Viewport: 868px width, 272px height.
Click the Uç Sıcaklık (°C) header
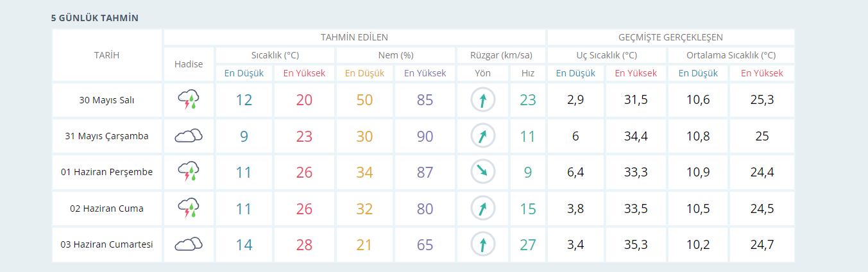(606, 55)
